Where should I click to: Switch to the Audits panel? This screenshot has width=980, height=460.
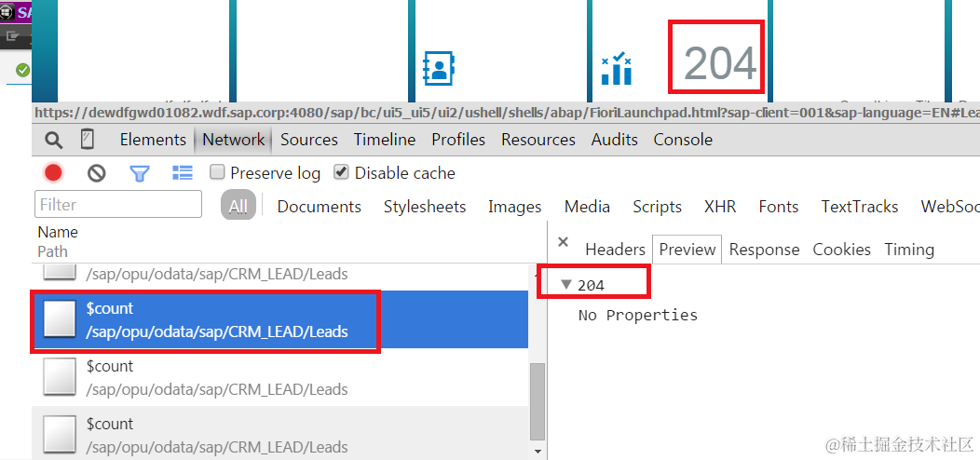[x=615, y=140]
